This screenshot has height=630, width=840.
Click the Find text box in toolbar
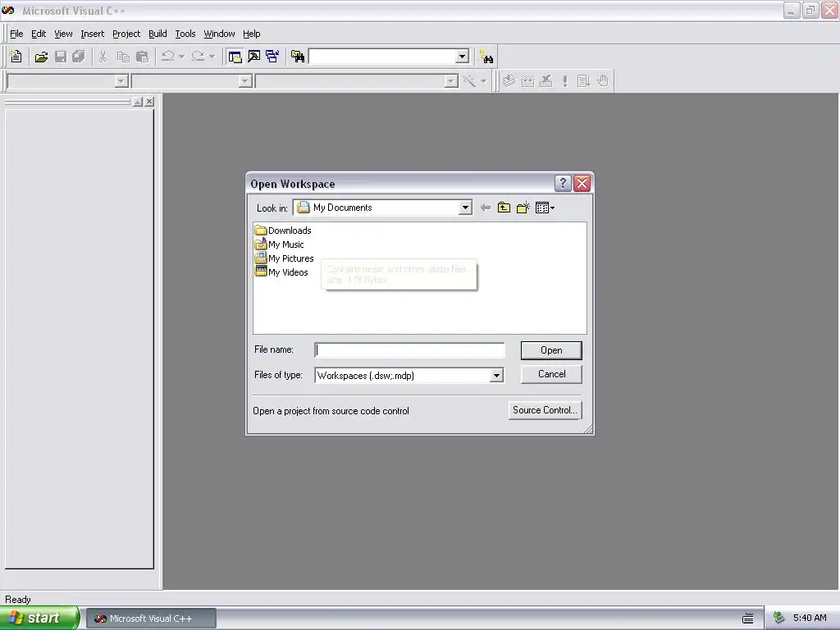382,57
